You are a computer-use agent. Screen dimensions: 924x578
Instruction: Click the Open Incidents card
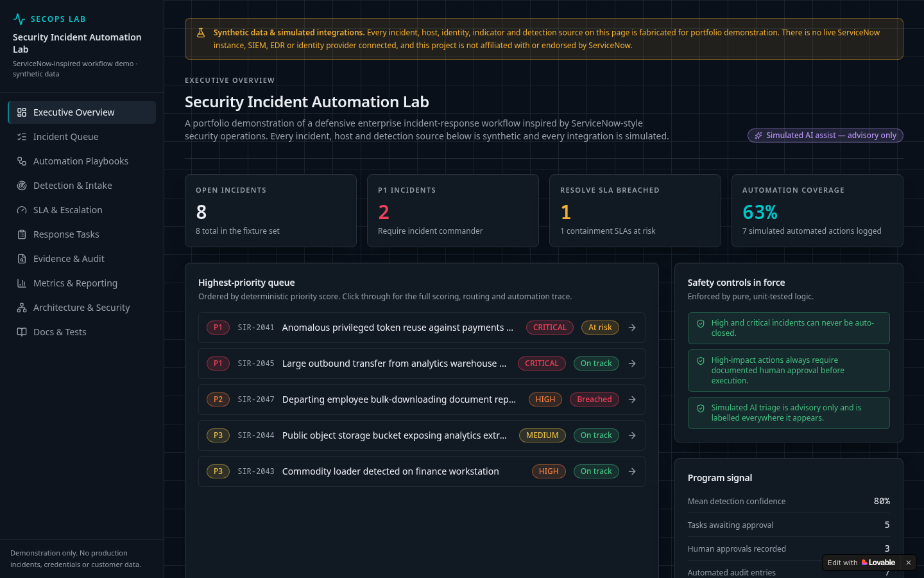pyautogui.click(x=271, y=211)
